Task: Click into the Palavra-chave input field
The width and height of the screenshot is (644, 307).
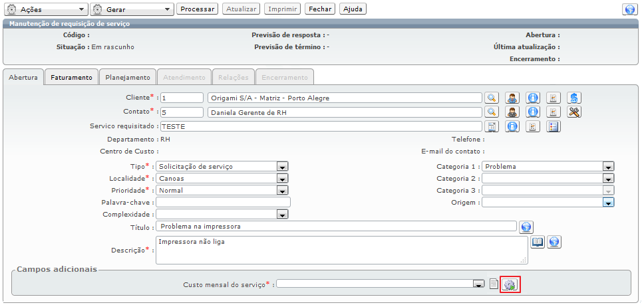Action: click(223, 203)
